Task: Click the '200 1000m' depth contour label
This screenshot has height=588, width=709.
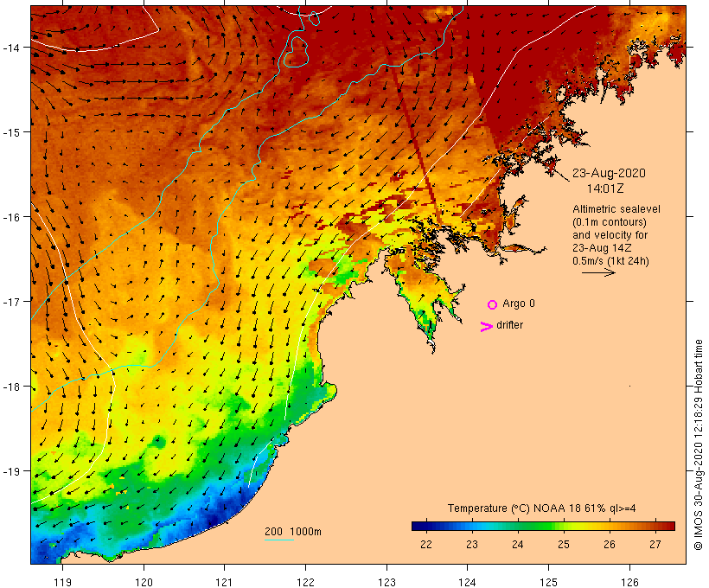Action: (293, 532)
